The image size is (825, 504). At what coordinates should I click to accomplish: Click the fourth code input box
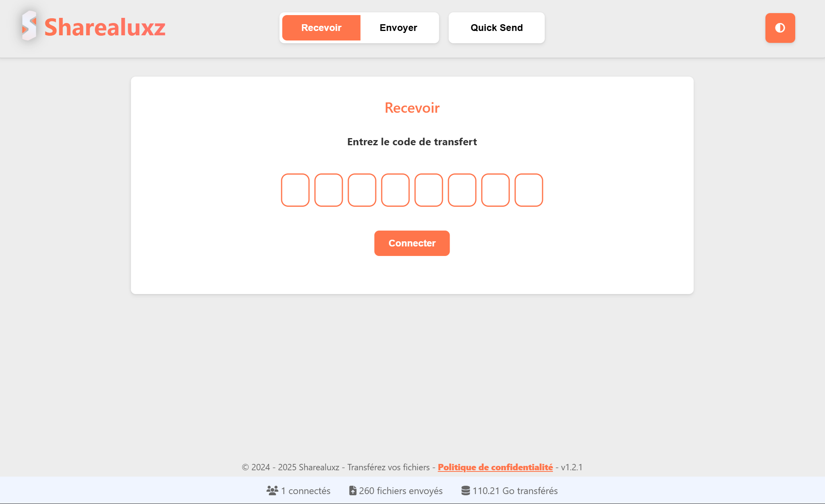[395, 190]
